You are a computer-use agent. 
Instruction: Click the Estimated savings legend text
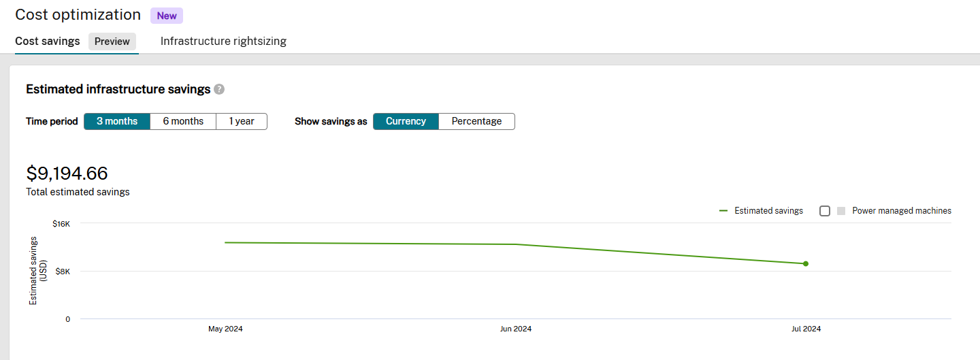(x=768, y=211)
